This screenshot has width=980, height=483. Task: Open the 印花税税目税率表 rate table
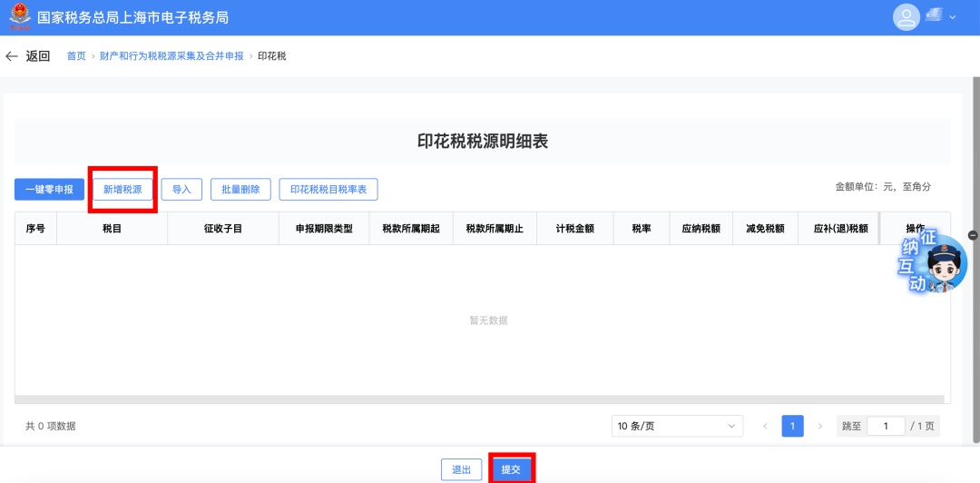[x=328, y=190]
